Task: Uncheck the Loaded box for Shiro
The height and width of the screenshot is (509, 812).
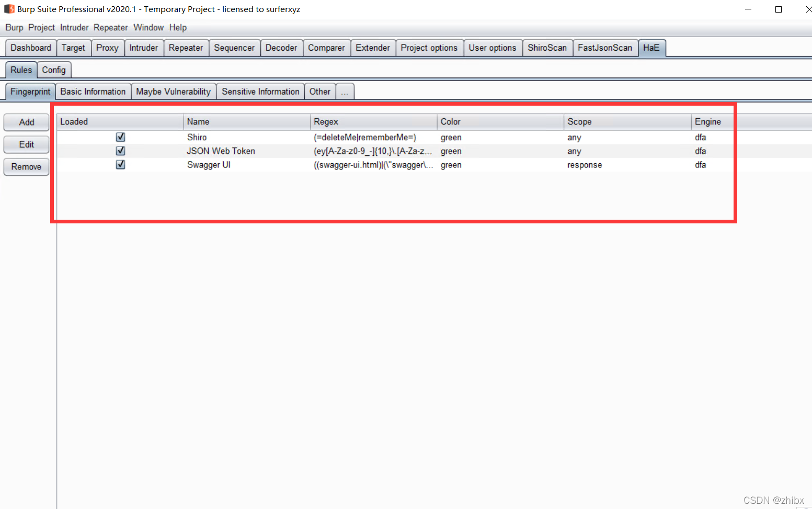Action: pyautogui.click(x=120, y=137)
